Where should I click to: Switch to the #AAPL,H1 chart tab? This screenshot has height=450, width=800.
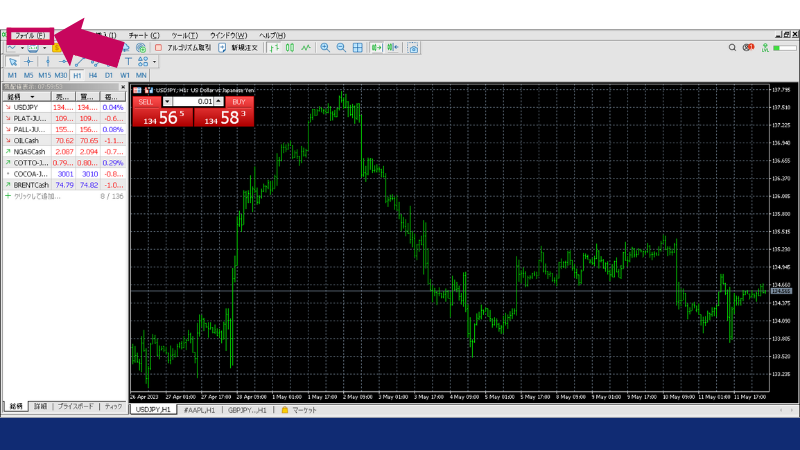click(201, 410)
